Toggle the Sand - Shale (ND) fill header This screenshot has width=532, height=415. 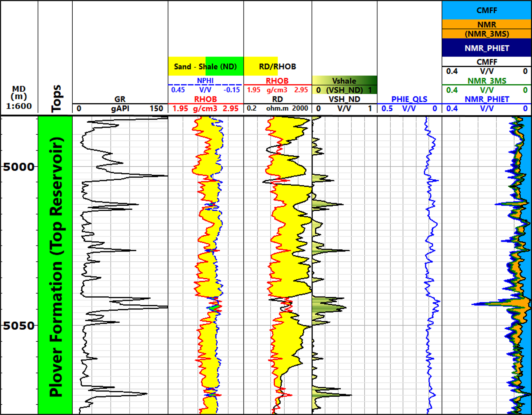pos(205,66)
